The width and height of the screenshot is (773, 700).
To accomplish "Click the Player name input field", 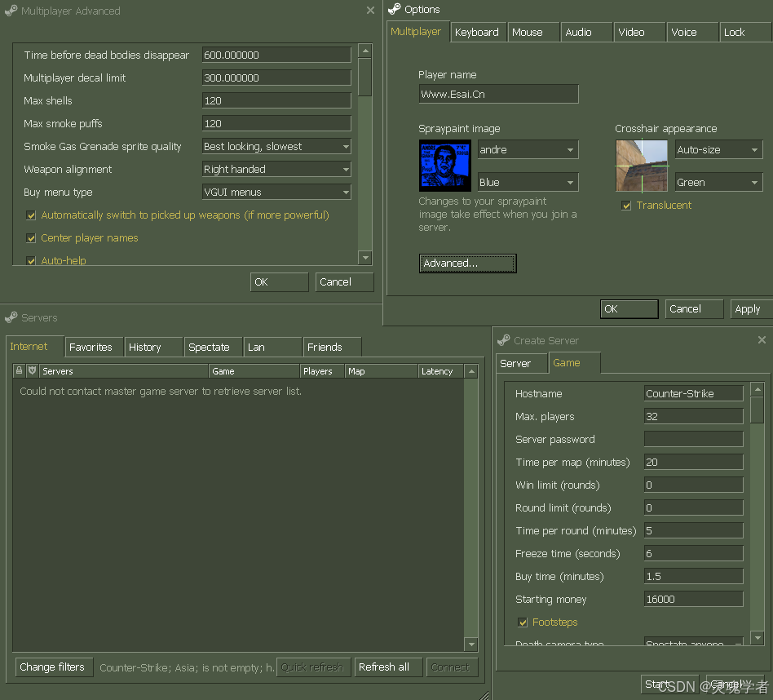I will [x=498, y=94].
